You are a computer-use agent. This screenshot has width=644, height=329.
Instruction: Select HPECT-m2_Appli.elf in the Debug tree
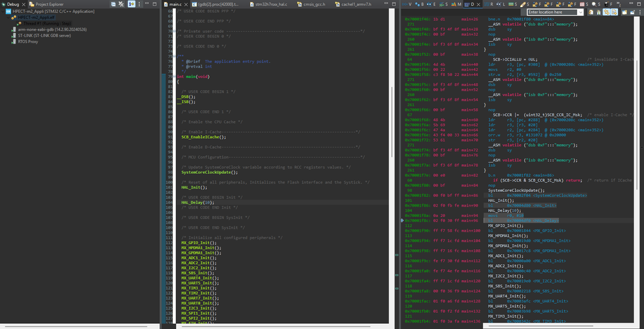coord(32,17)
